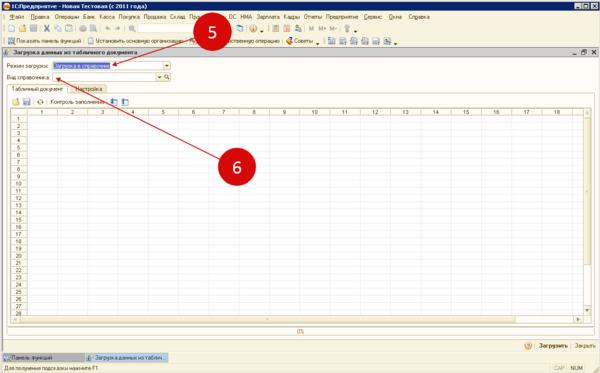Open the Касса menu
The image size is (600, 373).
click(107, 17)
